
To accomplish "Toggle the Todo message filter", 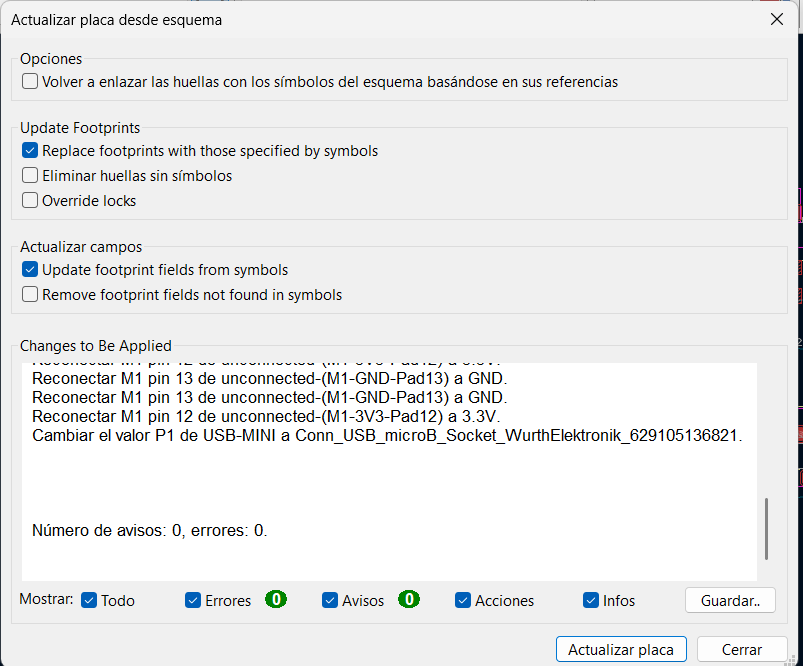I will 89,600.
